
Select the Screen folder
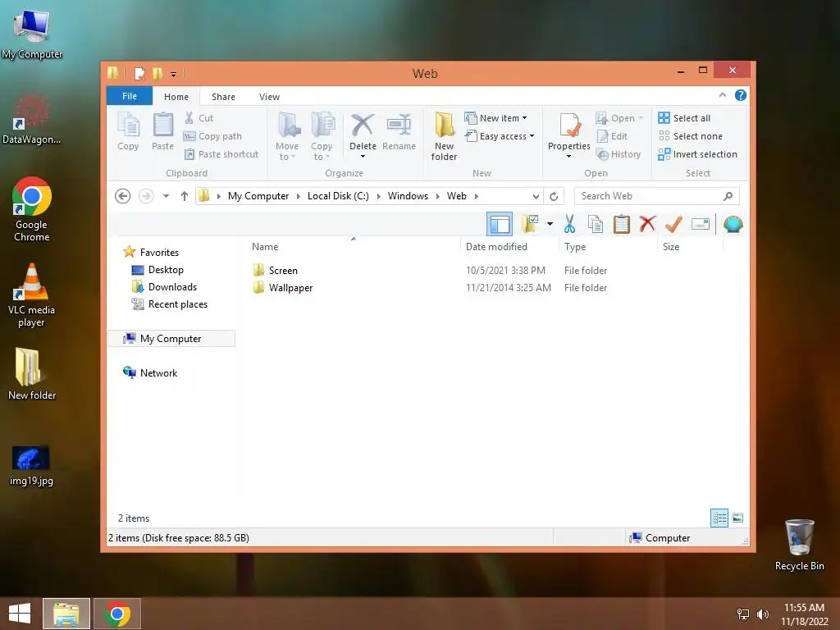pyautogui.click(x=283, y=271)
